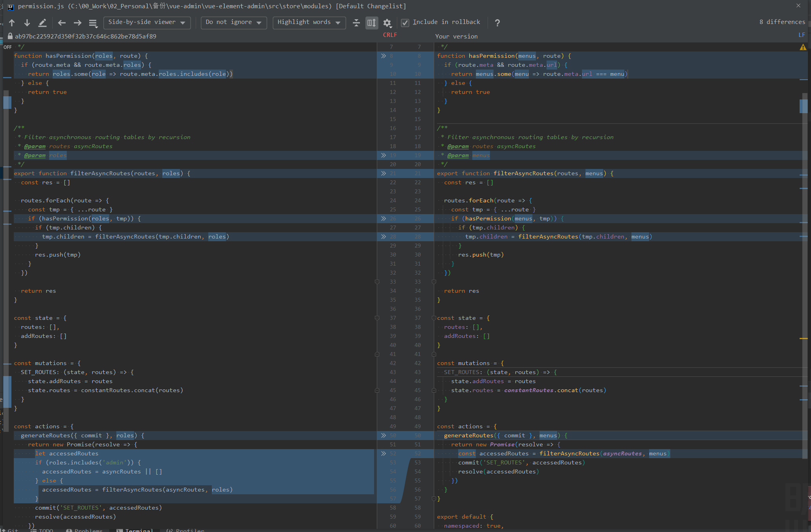Image resolution: width=811 pixels, height=532 pixels.
Task: Collapse fold marker at right line 41
Action: click(434, 354)
